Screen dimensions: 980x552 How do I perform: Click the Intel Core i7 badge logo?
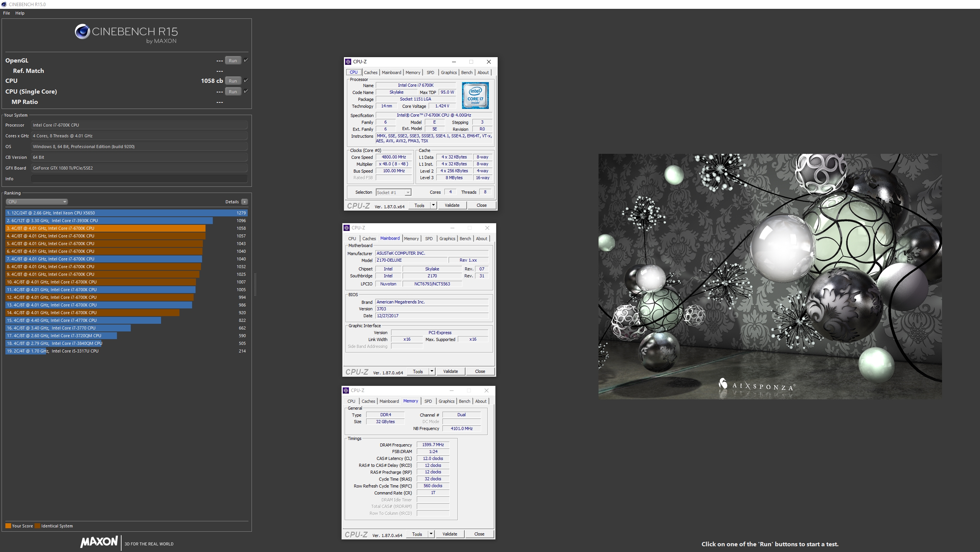pyautogui.click(x=475, y=96)
